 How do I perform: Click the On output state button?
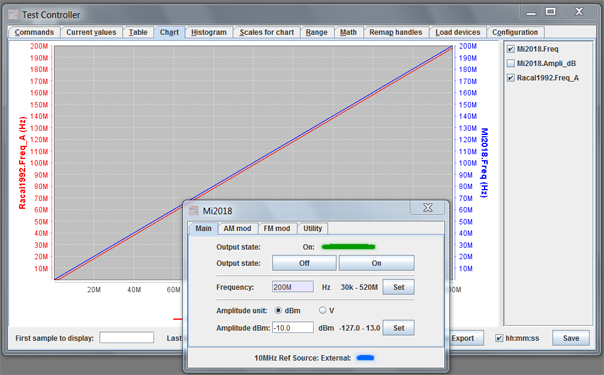tap(377, 263)
